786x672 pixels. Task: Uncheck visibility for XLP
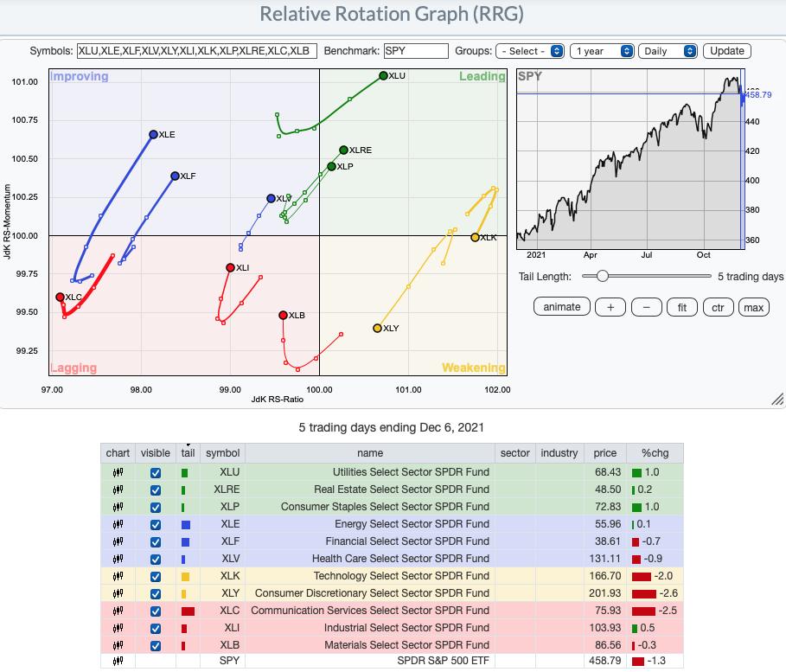point(156,508)
